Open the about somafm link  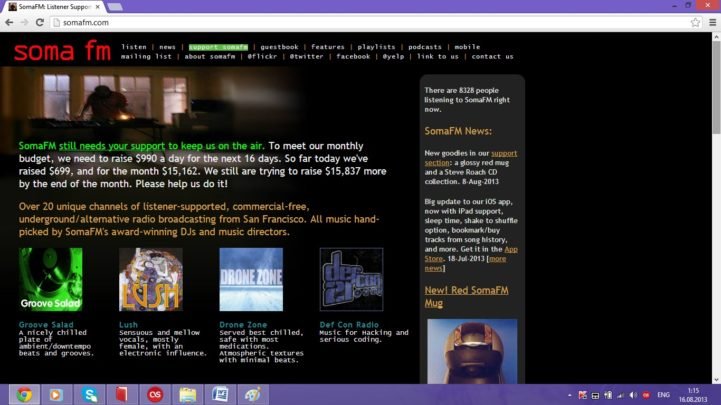[x=210, y=57]
